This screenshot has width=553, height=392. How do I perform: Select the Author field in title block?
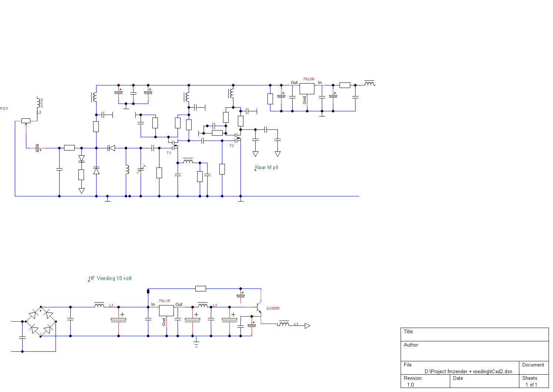coord(474,351)
